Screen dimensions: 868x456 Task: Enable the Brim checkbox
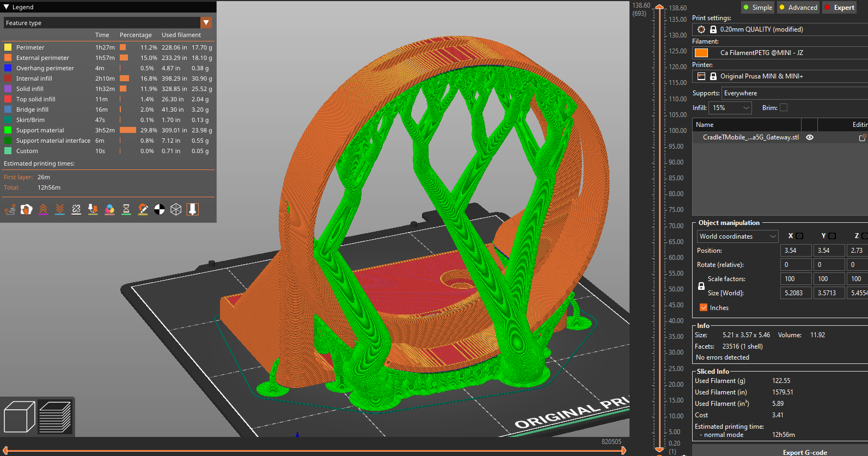point(783,108)
